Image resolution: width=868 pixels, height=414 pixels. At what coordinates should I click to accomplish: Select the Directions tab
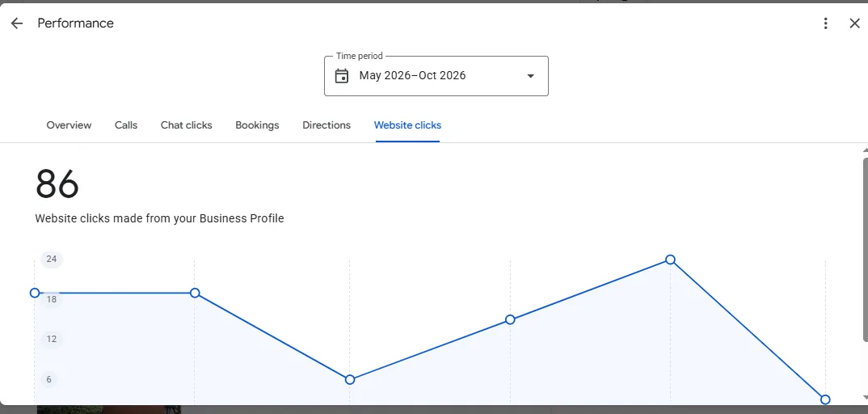[327, 125]
